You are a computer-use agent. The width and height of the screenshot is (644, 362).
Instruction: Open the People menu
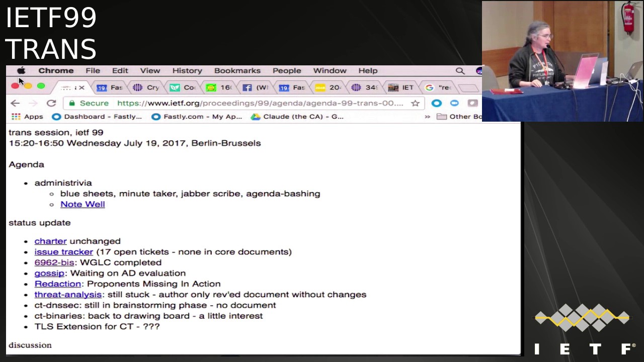[x=287, y=71]
